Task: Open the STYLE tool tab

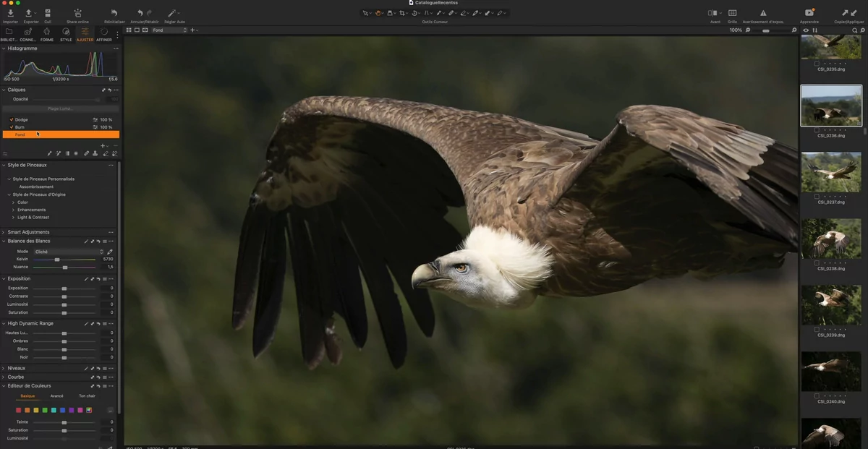Action: coord(66,34)
